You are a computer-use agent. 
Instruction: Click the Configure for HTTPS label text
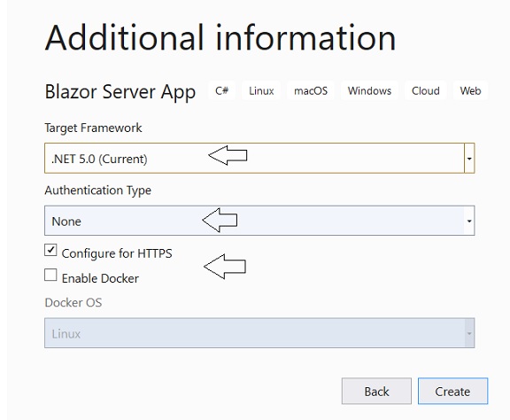coord(117,253)
